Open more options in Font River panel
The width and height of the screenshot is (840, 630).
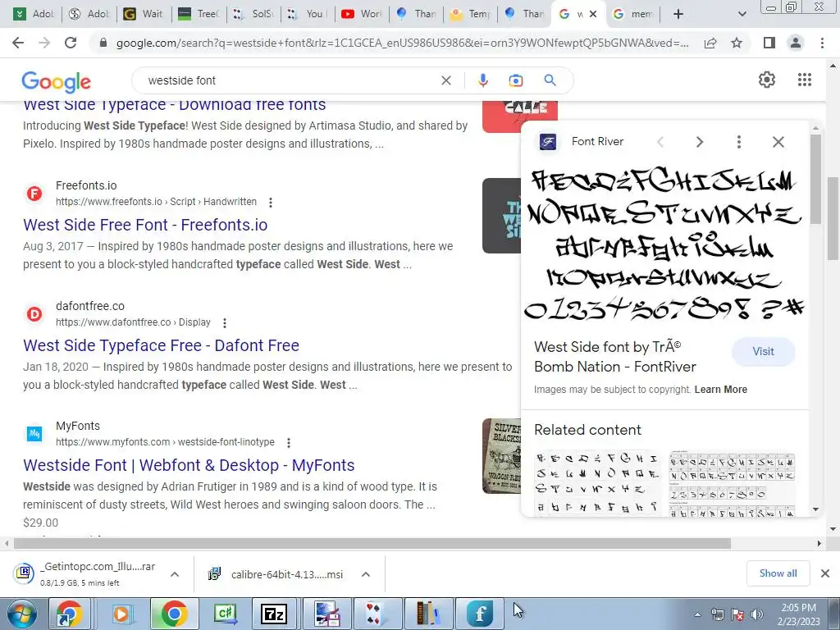click(x=739, y=142)
